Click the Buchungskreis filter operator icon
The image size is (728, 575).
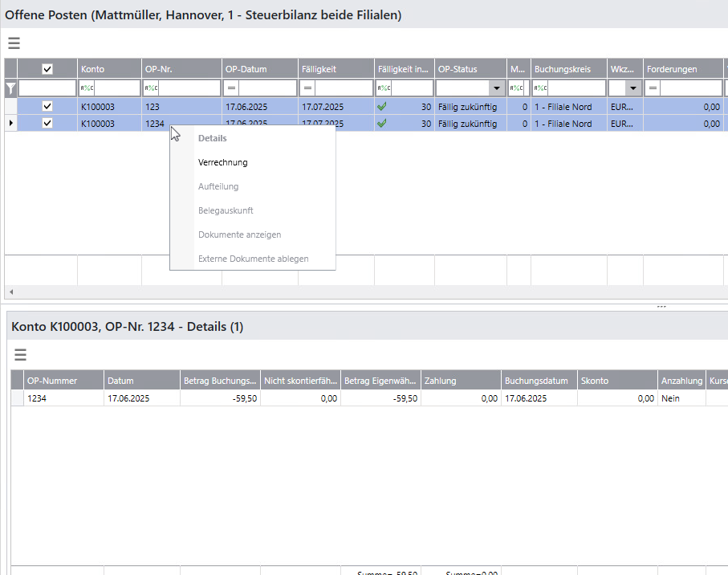[541, 88]
